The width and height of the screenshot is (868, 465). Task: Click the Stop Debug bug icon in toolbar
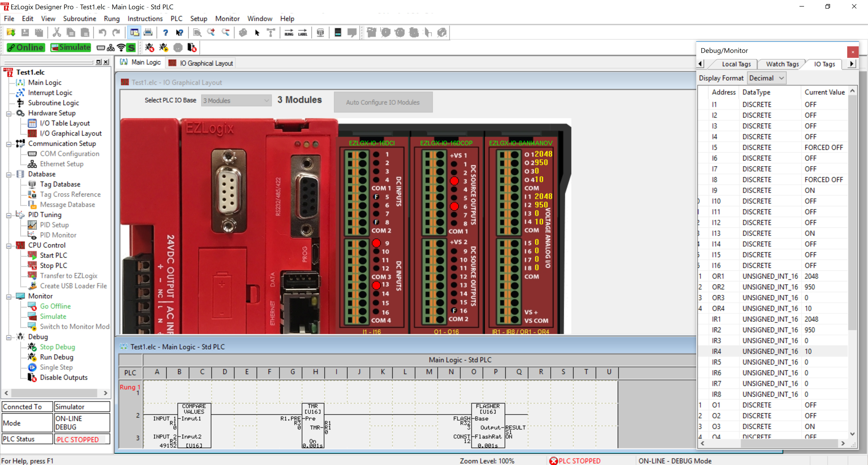coord(149,47)
